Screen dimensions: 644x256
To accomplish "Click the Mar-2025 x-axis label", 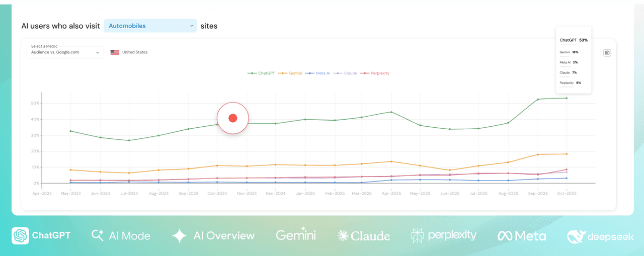I will [363, 193].
